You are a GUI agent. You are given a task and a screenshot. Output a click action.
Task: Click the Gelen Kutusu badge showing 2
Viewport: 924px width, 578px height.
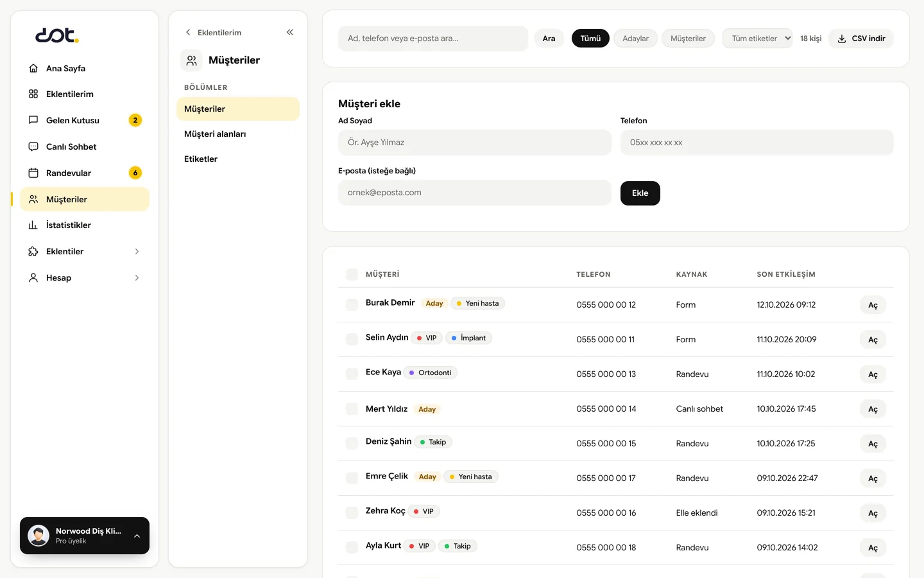point(135,120)
